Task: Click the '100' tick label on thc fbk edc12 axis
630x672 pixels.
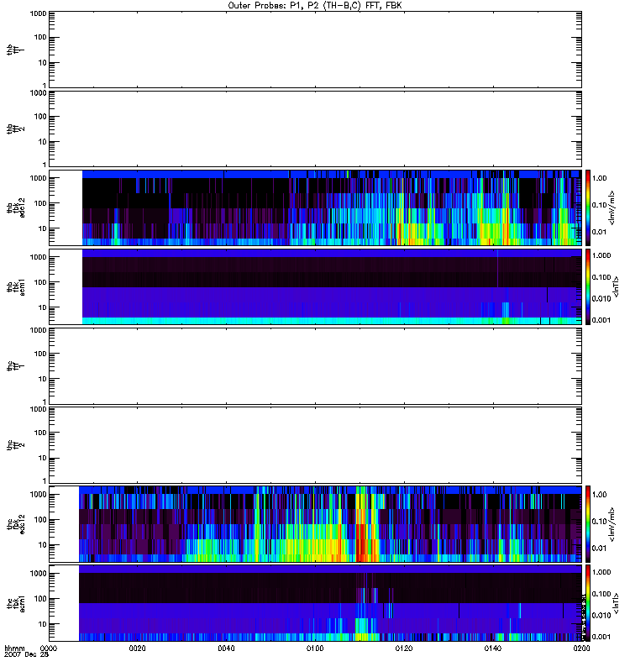Action: (x=40, y=520)
